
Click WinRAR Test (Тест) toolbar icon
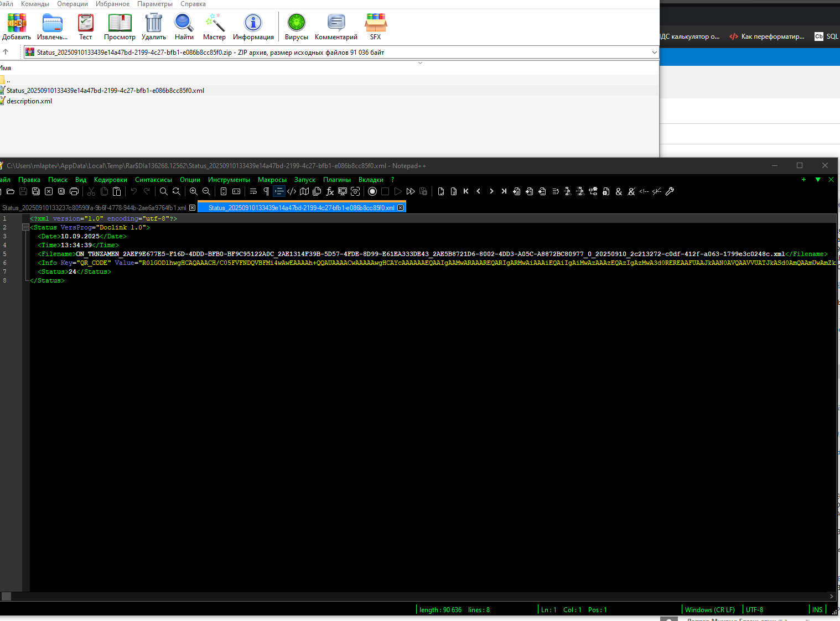(86, 27)
